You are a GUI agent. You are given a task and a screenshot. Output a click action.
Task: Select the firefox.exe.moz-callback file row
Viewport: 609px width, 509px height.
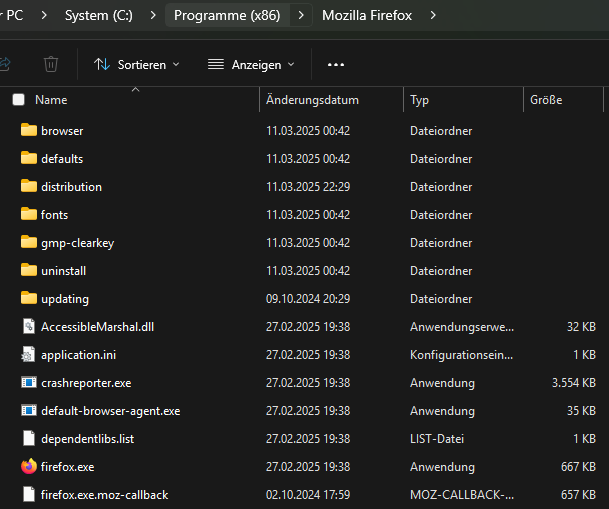click(104, 494)
